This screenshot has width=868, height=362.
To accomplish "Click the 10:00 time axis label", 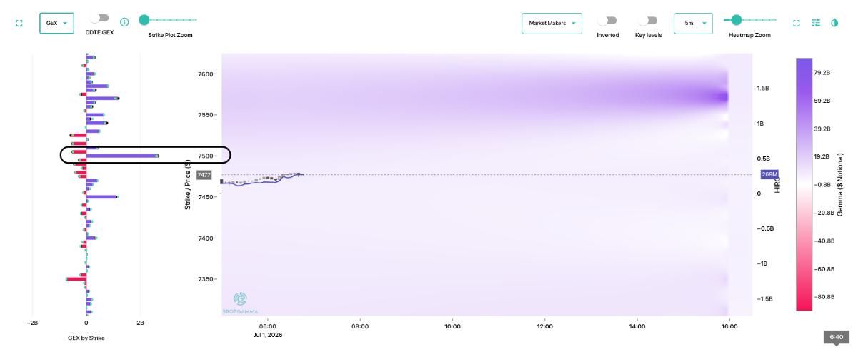I will [452, 326].
